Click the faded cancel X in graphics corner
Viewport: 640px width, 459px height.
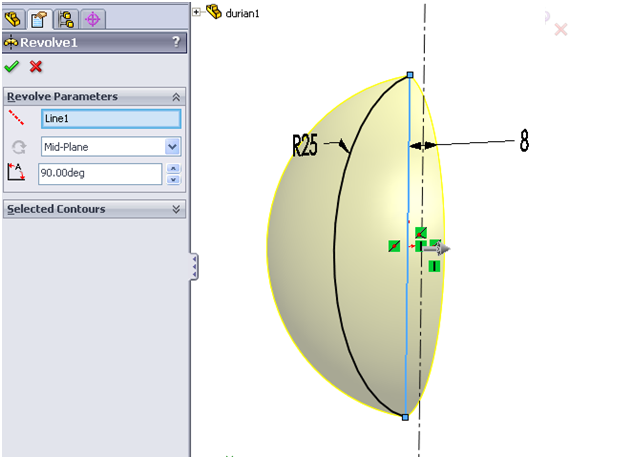tap(561, 29)
